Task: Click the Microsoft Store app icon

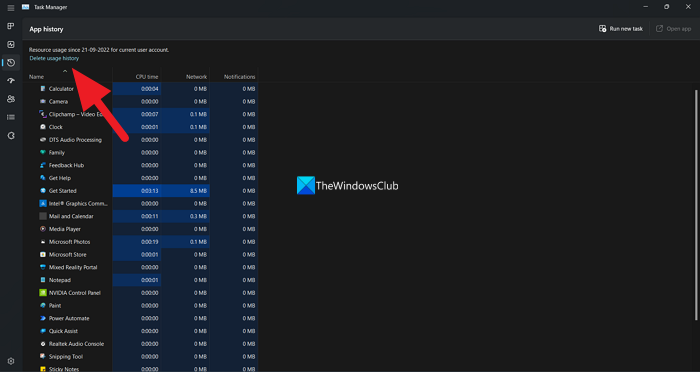Action: pyautogui.click(x=43, y=255)
